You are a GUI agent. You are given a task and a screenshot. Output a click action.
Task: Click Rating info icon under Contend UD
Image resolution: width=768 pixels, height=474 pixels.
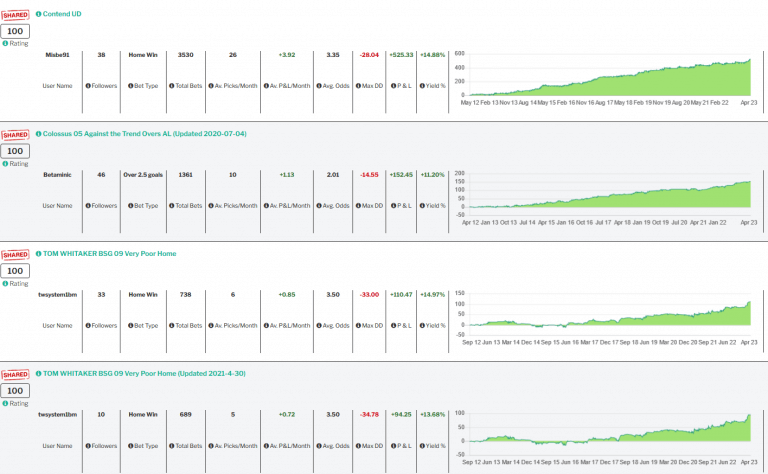click(5, 44)
